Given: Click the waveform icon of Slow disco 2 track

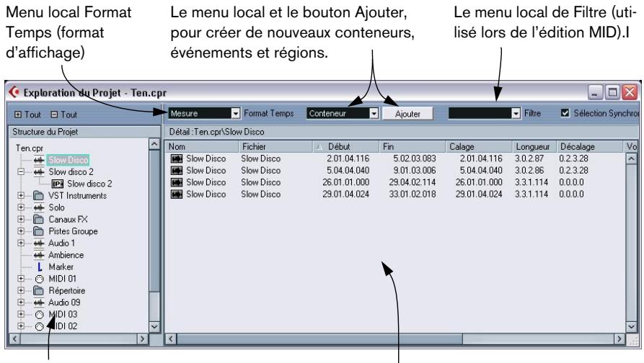Looking at the screenshot, I should (x=39, y=172).
